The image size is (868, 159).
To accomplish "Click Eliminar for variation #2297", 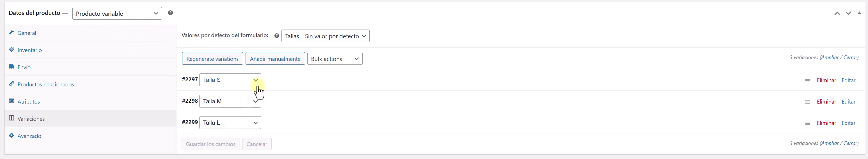I will (826, 80).
